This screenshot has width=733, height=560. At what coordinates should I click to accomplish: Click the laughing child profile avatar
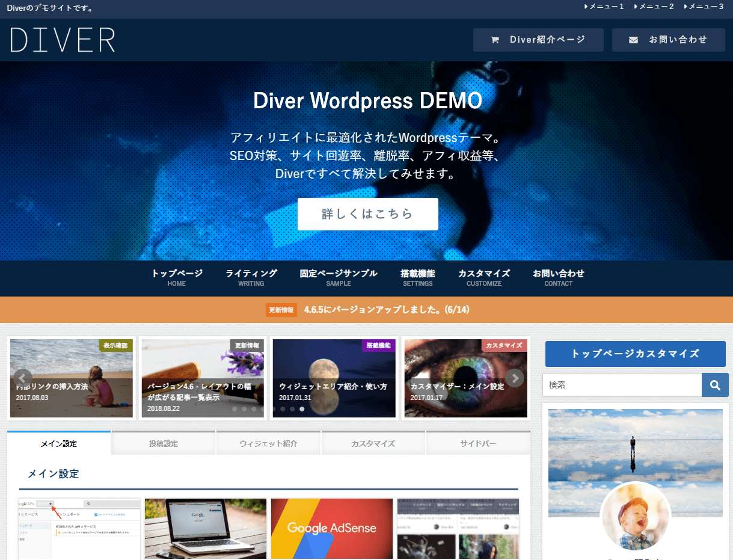[635, 517]
